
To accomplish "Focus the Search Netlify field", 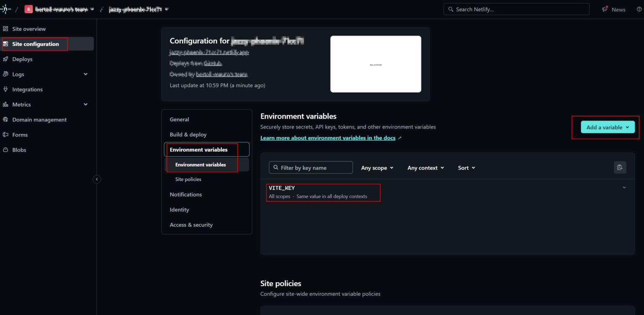I will 516,9.
